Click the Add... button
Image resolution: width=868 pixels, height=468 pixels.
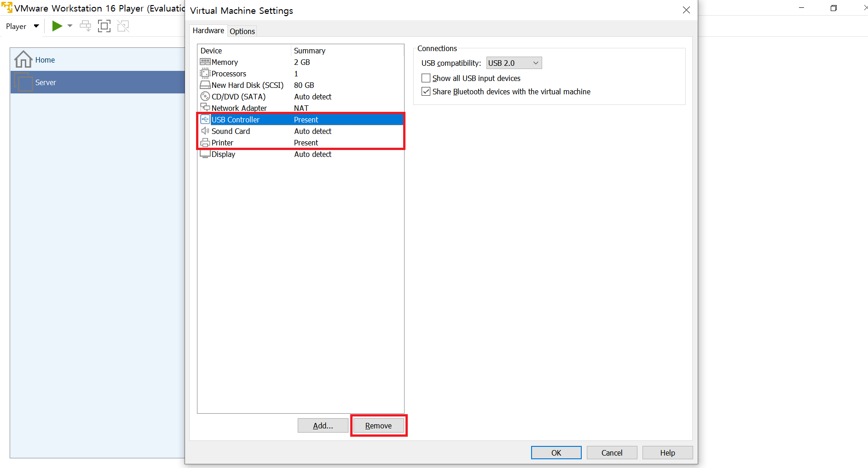tap(323, 426)
